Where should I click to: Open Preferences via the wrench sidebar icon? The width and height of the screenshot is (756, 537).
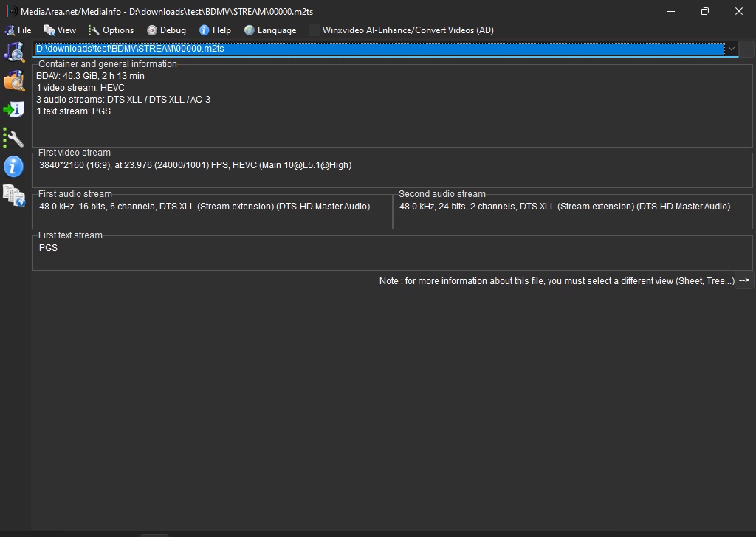click(x=14, y=138)
